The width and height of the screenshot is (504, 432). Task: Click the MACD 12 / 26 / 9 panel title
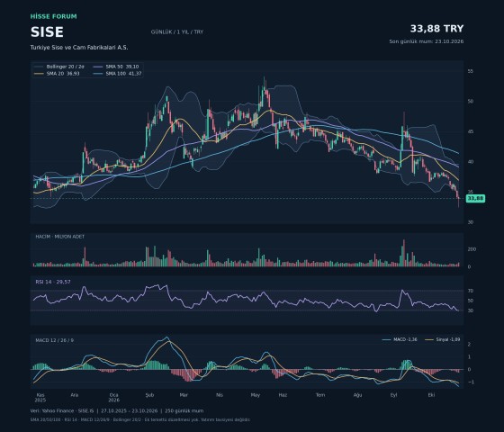click(x=54, y=340)
